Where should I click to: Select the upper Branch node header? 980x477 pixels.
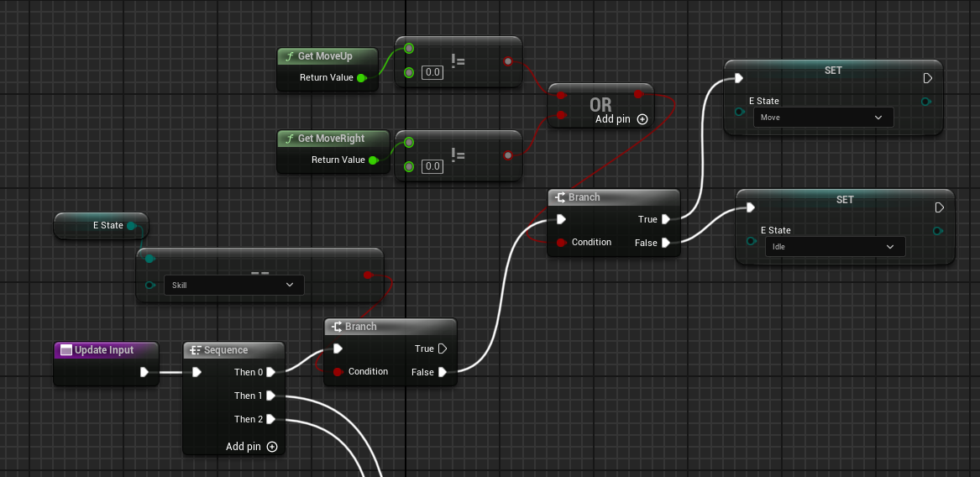click(x=614, y=197)
